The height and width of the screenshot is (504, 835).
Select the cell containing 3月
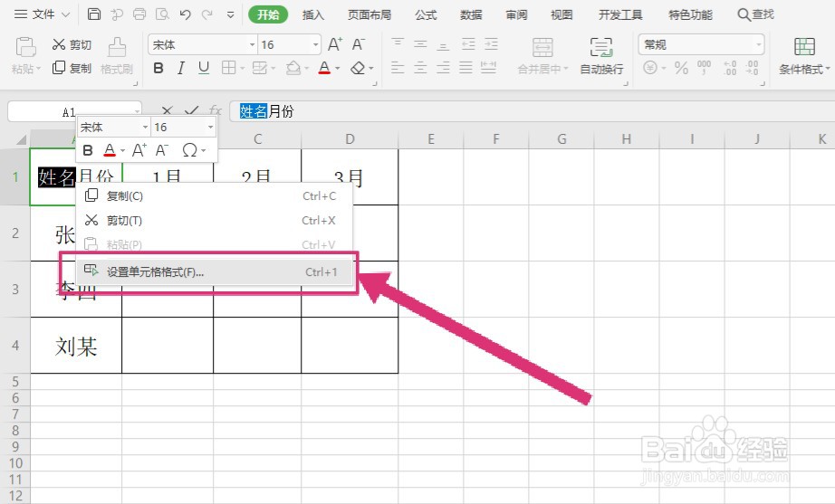click(x=350, y=177)
